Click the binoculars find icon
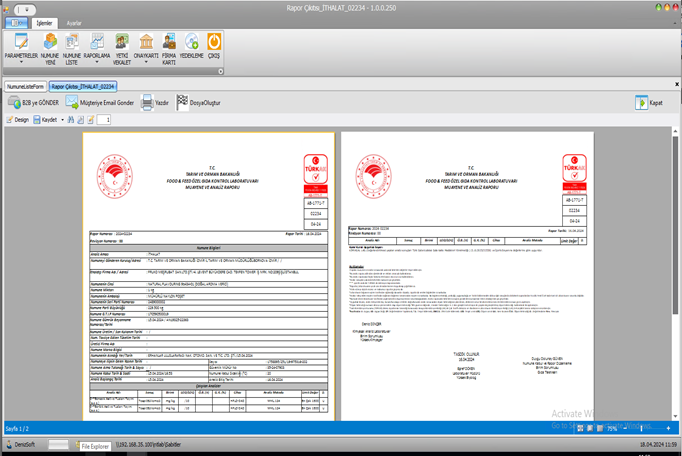The width and height of the screenshot is (682, 456). point(71,120)
